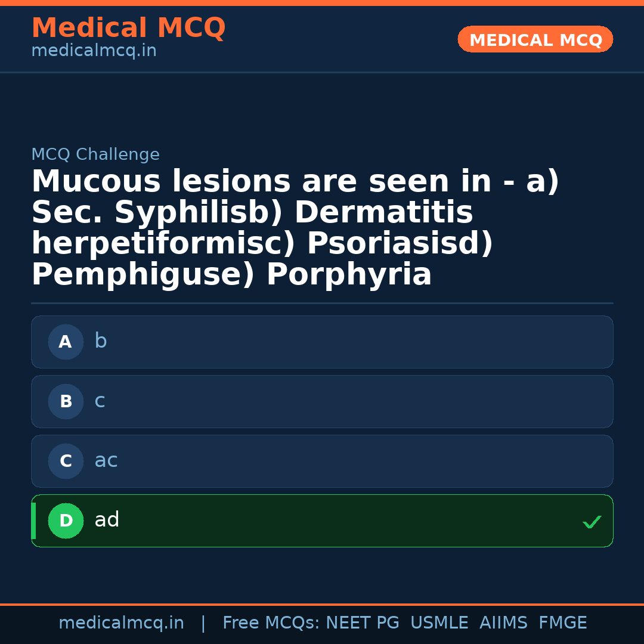Click the green checkmark on option D
The height and width of the screenshot is (644, 644).
(x=592, y=522)
